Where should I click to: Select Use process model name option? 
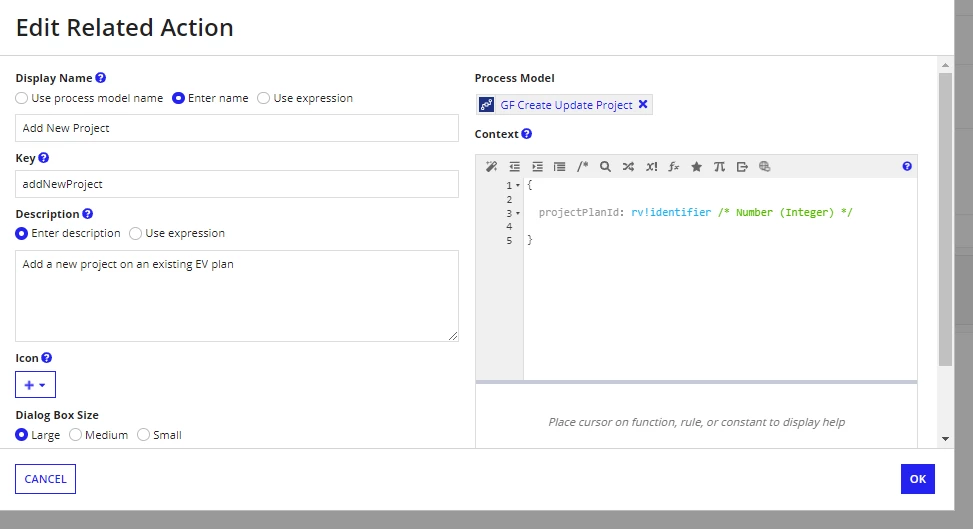point(22,98)
